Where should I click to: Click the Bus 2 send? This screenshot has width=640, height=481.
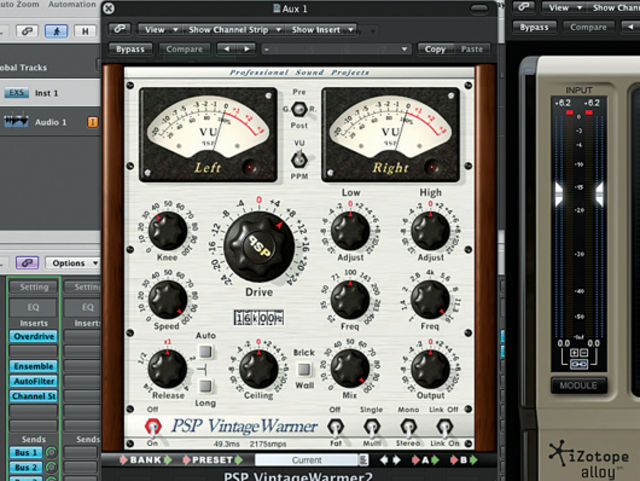click(x=26, y=467)
